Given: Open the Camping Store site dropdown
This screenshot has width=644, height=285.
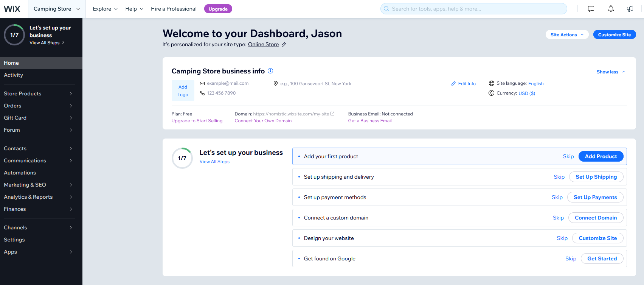Looking at the screenshot, I should pos(57,9).
